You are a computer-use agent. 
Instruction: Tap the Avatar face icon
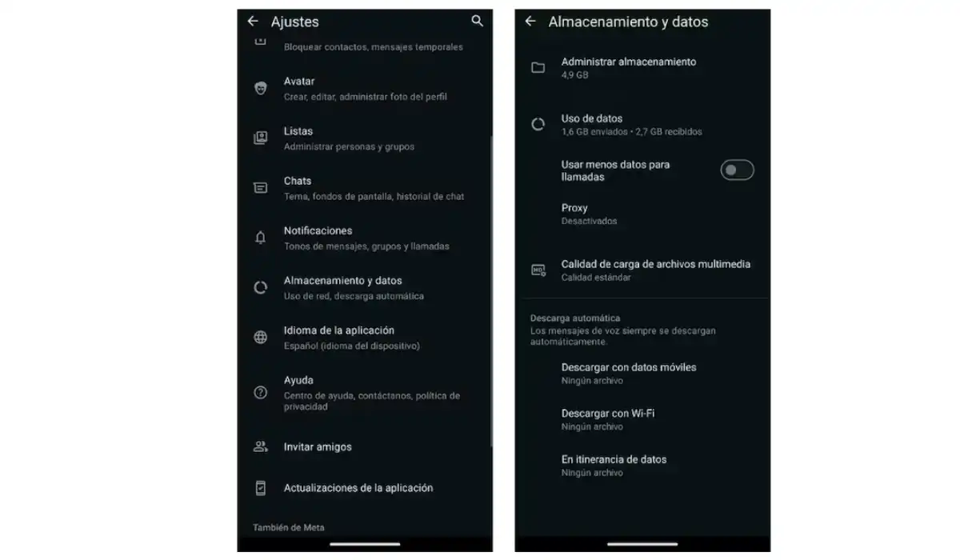point(261,88)
